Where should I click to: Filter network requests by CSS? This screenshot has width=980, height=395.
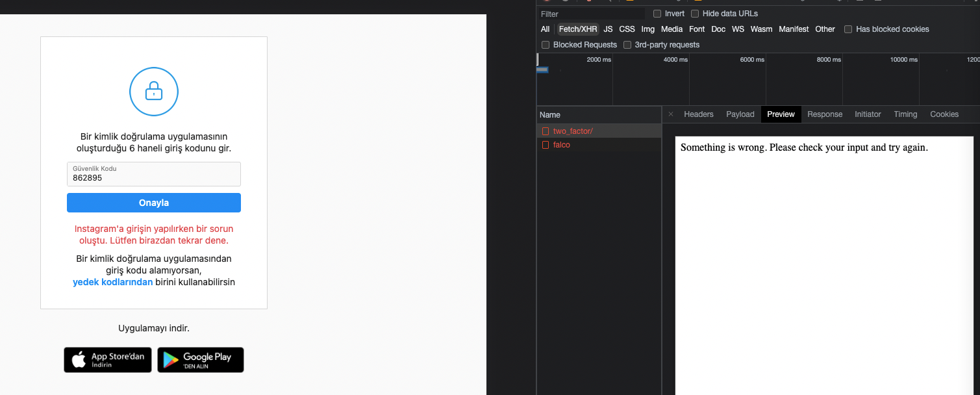point(627,29)
